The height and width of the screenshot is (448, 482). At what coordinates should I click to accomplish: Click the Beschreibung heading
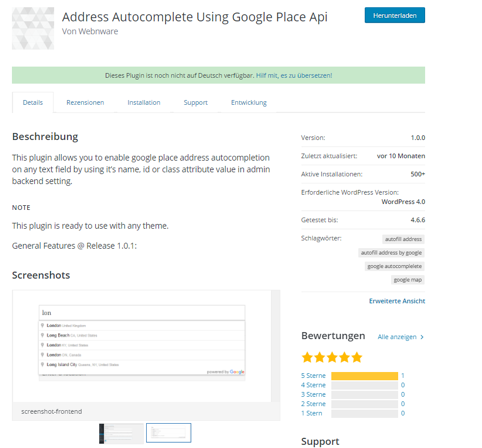45,137
